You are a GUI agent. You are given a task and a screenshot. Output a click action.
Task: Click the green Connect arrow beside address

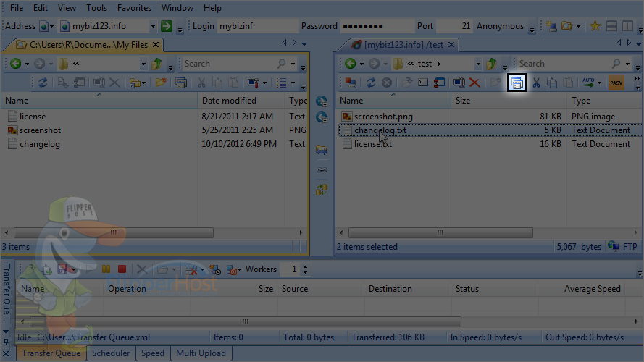[167, 26]
